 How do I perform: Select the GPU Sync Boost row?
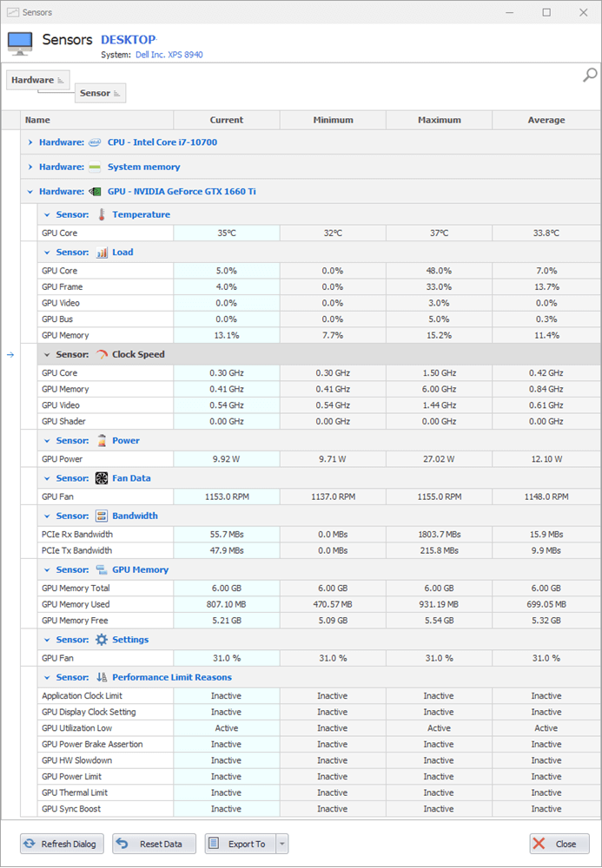coord(319,809)
